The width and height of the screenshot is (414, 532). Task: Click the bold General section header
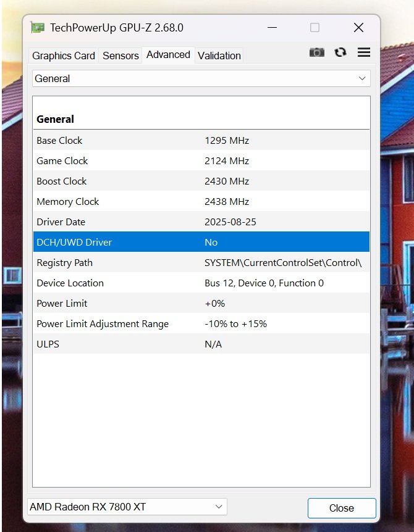coord(55,119)
